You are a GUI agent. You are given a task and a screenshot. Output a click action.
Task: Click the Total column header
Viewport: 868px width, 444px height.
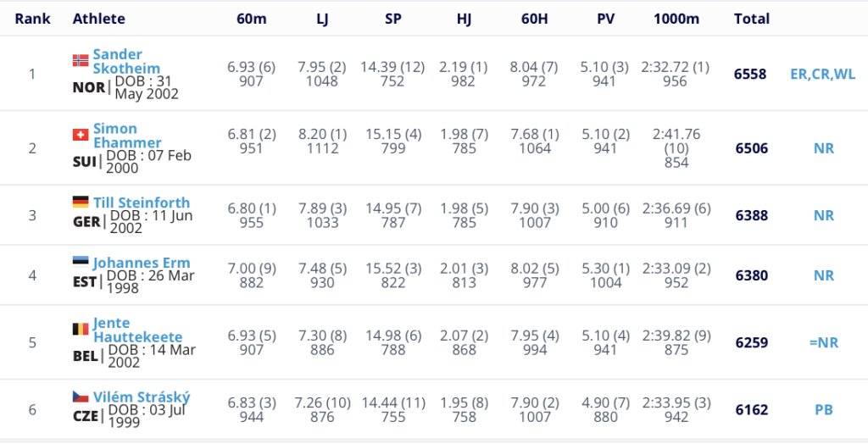click(752, 18)
